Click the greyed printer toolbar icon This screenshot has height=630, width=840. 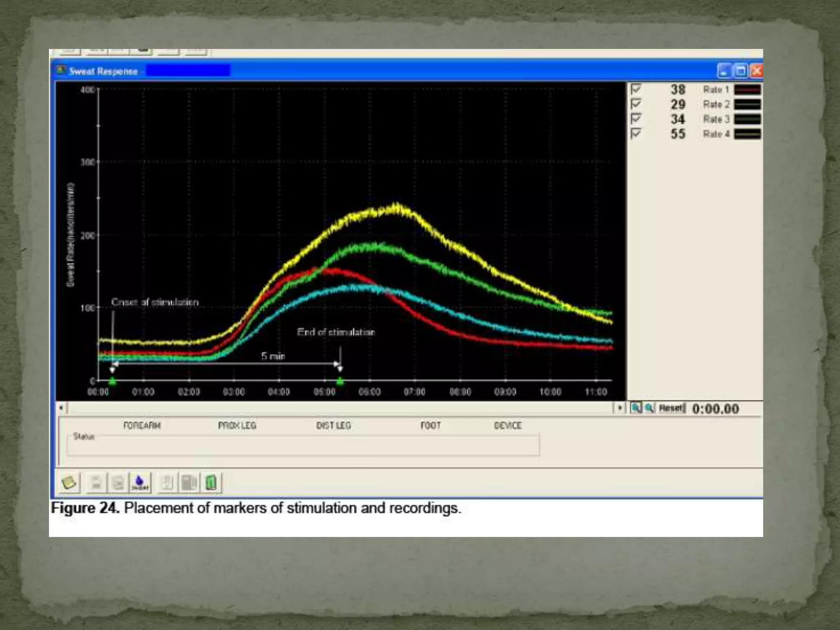point(96,482)
